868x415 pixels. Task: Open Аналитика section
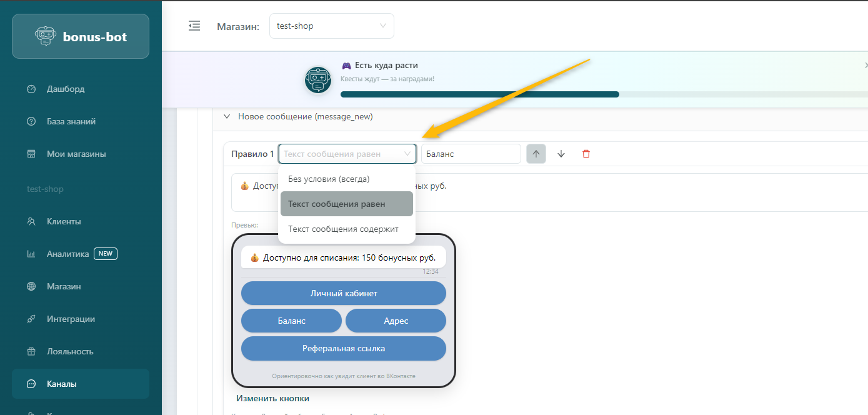(x=81, y=254)
